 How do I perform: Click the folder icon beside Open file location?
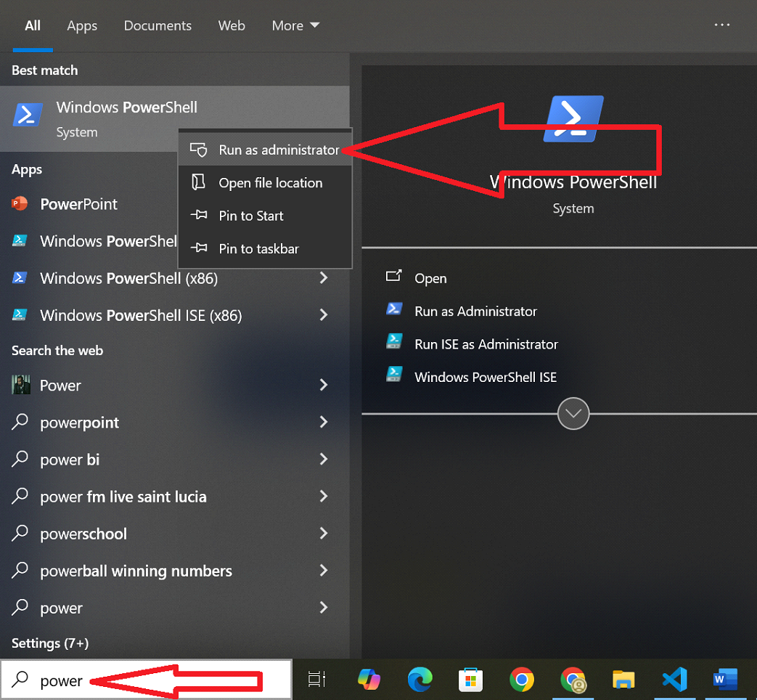198,182
